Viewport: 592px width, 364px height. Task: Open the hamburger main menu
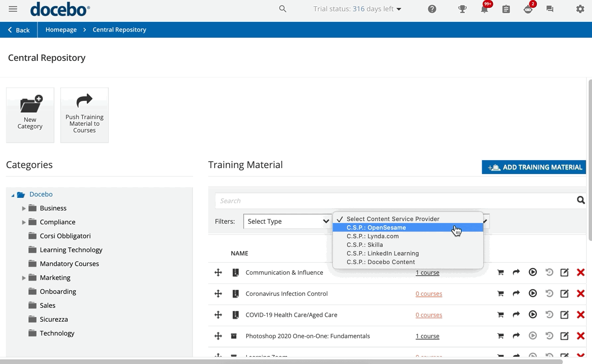point(13,9)
